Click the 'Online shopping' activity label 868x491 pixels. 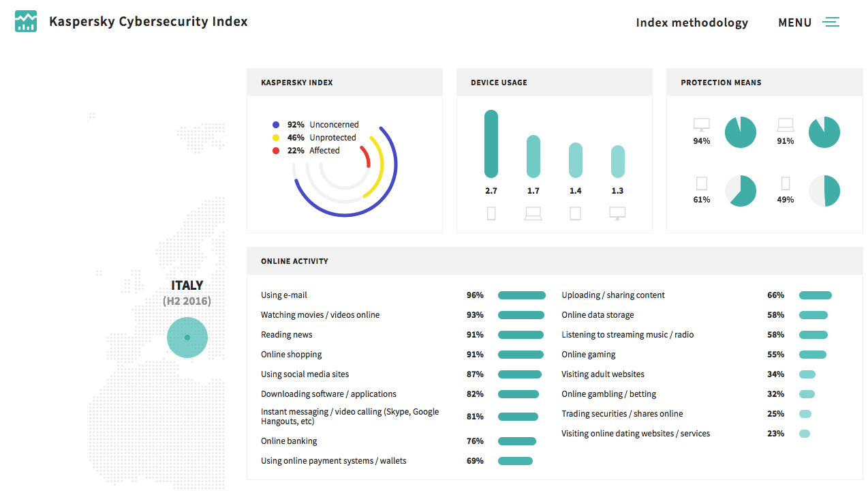(292, 355)
